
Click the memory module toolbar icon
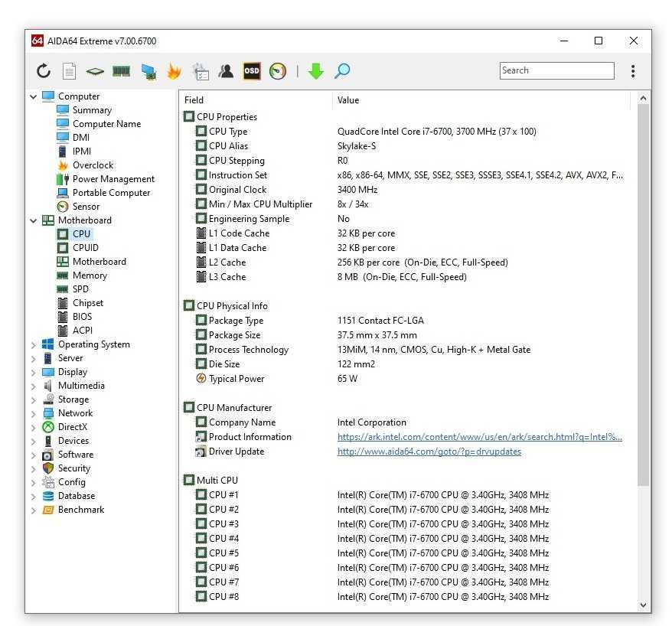pyautogui.click(x=121, y=71)
